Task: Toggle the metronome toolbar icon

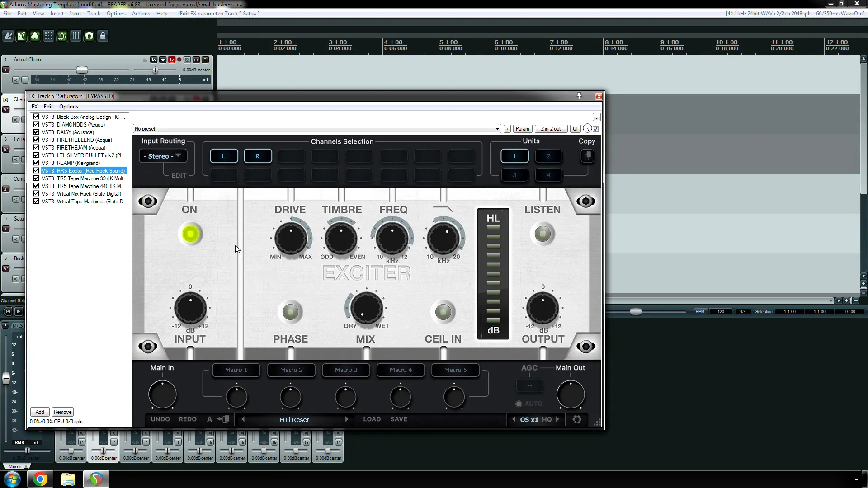Action: (x=8, y=36)
